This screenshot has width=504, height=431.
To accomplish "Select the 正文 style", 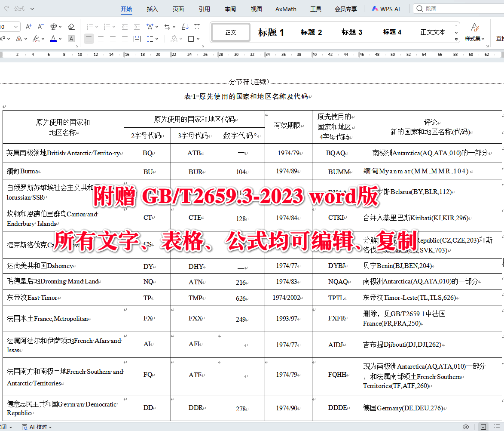I will tap(231, 32).
